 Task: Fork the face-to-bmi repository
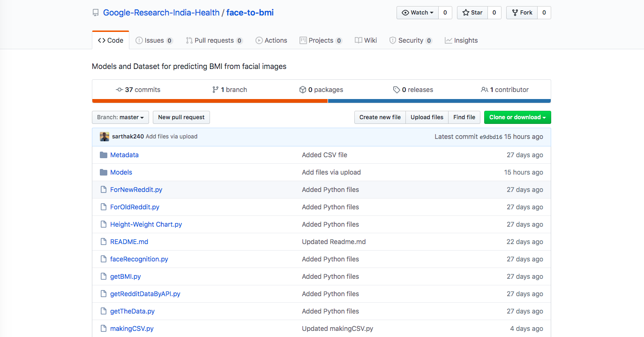click(522, 13)
